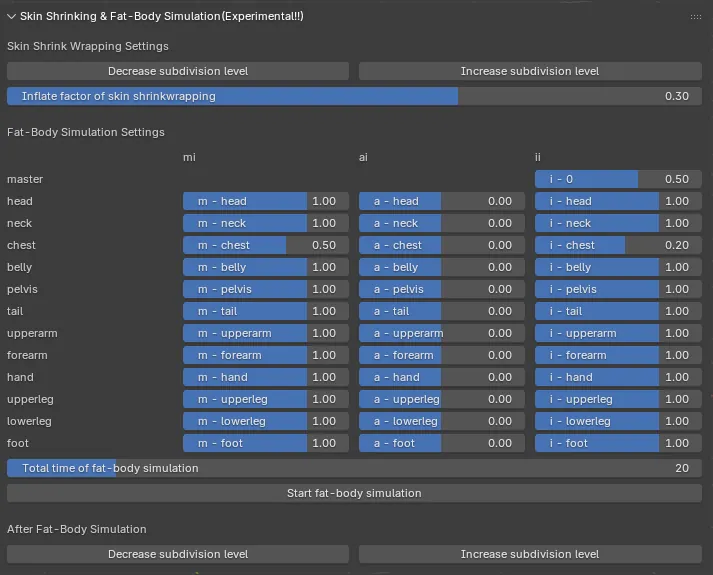Click the a - belly slider
This screenshot has height=575, width=713.
(442, 267)
